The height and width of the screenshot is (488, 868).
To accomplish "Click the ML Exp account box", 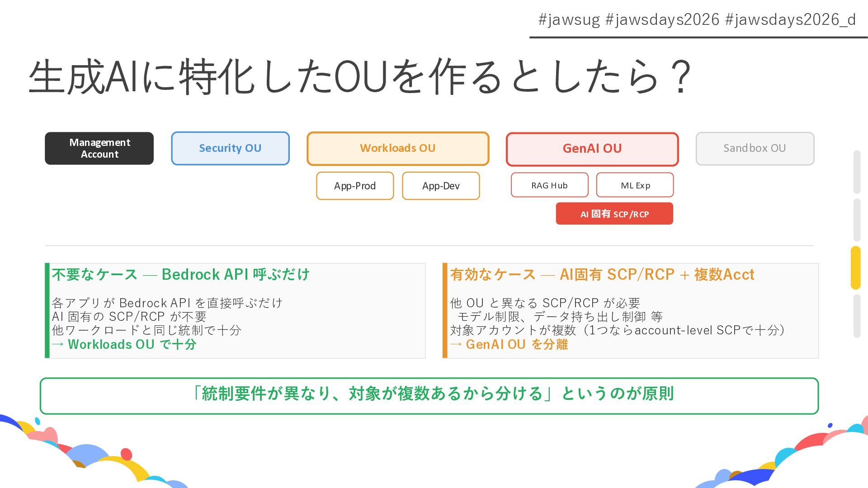I will [635, 185].
